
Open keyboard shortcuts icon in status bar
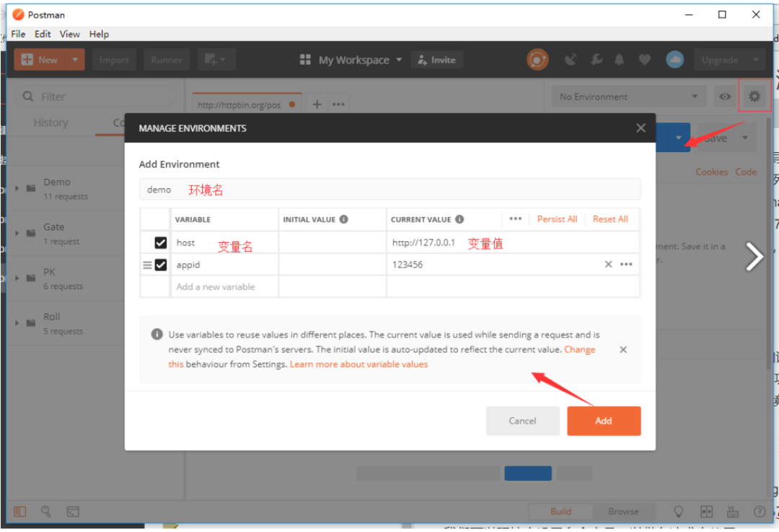(733, 511)
